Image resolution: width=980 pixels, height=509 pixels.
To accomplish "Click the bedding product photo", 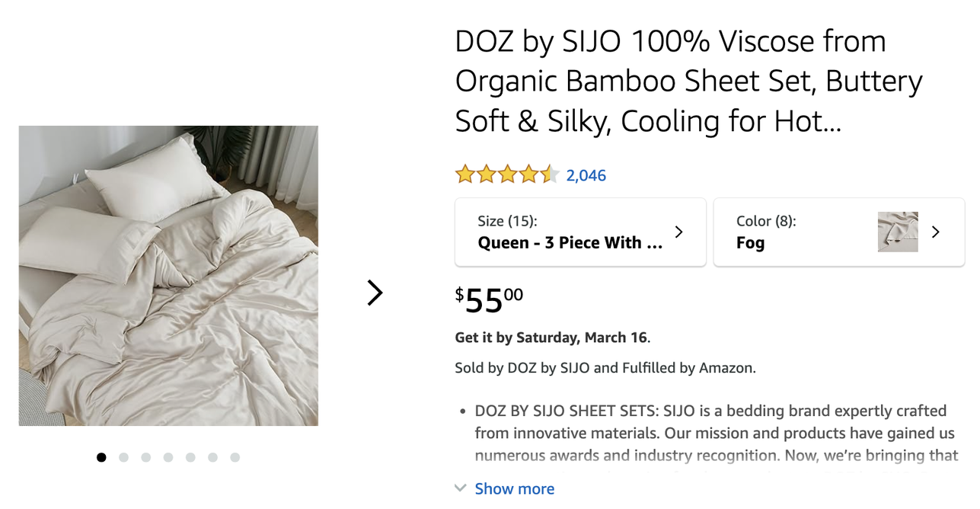I will point(168,276).
